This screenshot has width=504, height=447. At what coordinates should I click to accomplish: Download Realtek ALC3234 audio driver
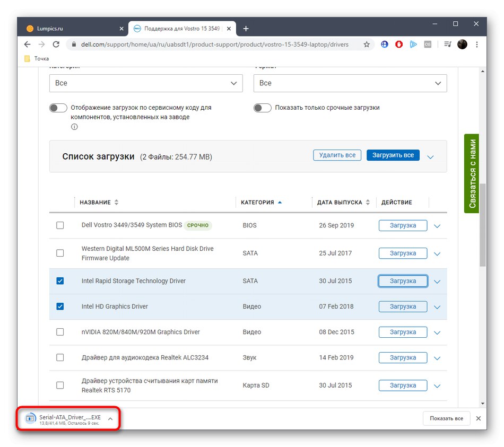pos(403,357)
